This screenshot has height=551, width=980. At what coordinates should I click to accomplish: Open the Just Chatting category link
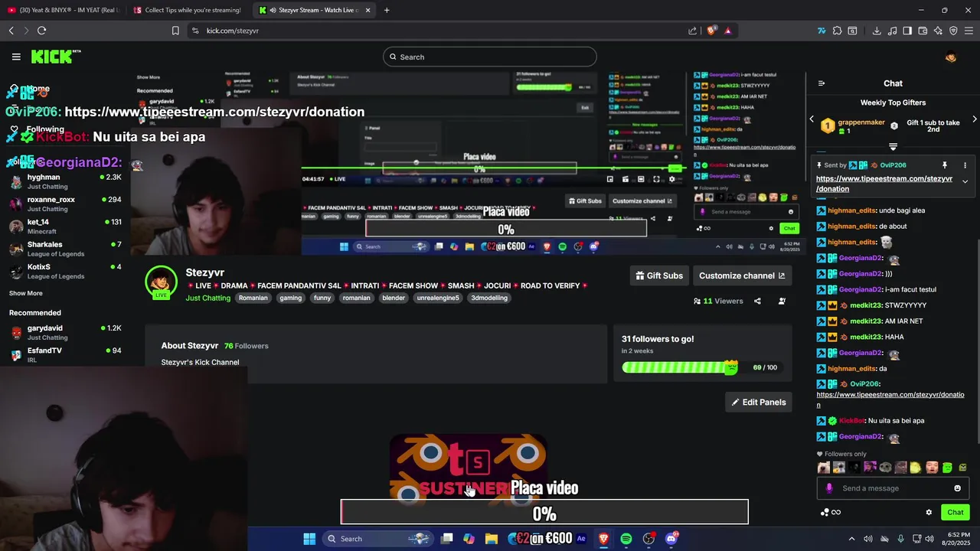[x=207, y=298]
